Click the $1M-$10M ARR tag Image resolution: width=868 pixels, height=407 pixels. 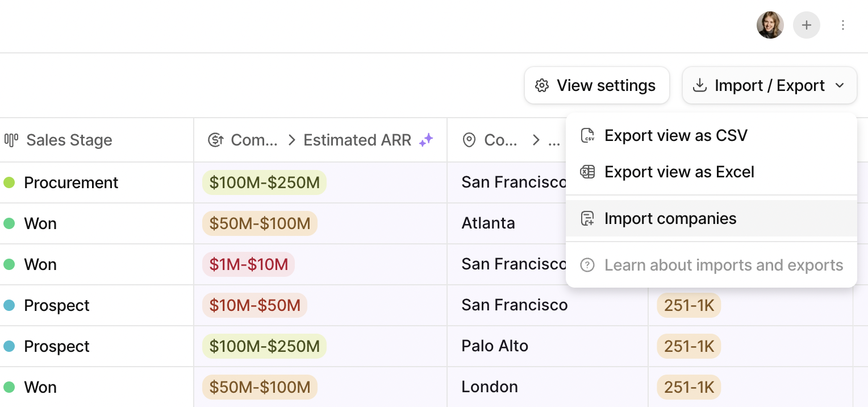(249, 264)
